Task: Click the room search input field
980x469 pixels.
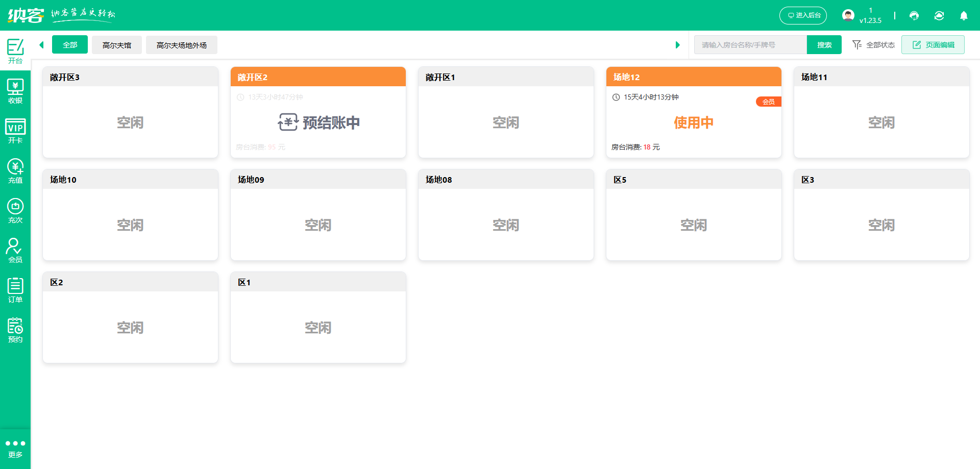Action: (750, 44)
